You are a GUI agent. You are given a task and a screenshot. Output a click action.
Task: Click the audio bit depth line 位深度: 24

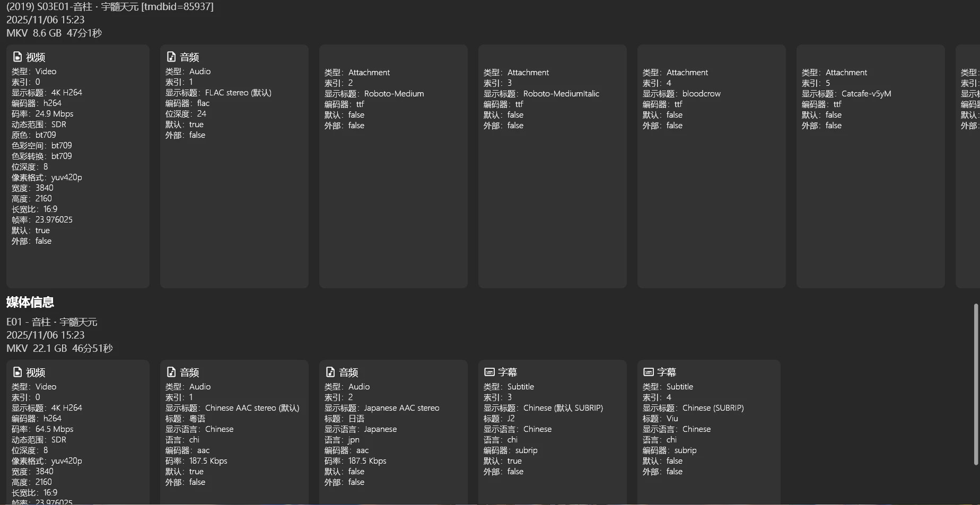(x=186, y=114)
